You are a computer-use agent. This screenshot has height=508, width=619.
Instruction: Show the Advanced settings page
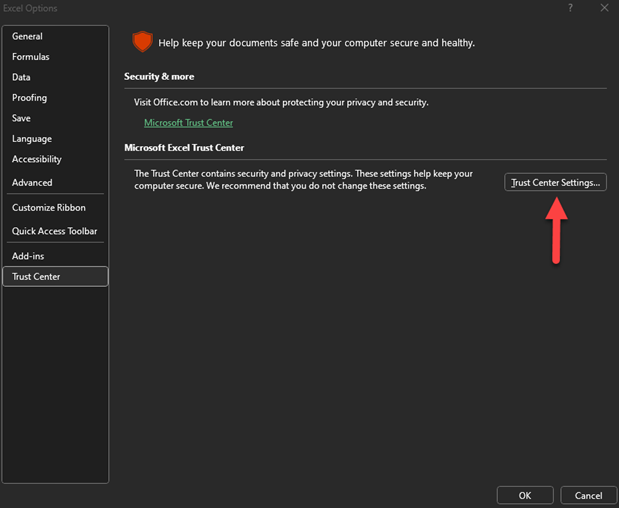coord(32,183)
